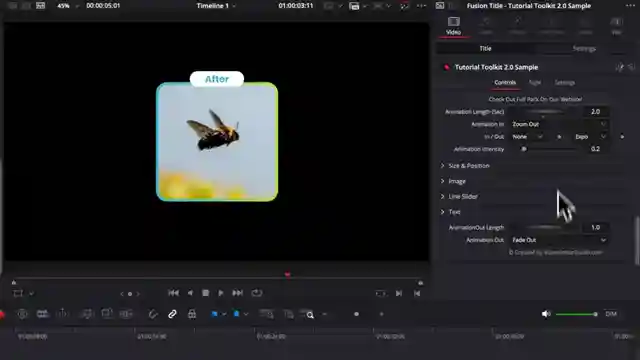Select the Title sub-tab
Screen dimensions: 640x360
point(485,48)
